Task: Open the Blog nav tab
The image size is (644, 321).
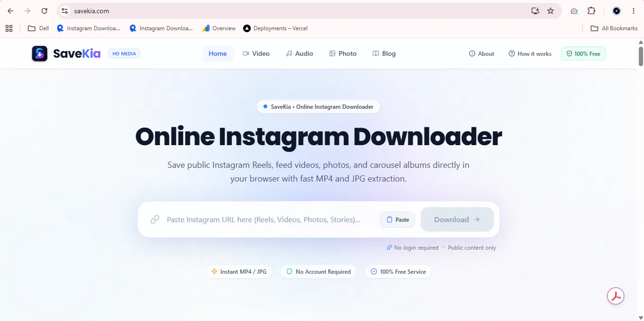Action: point(384,53)
